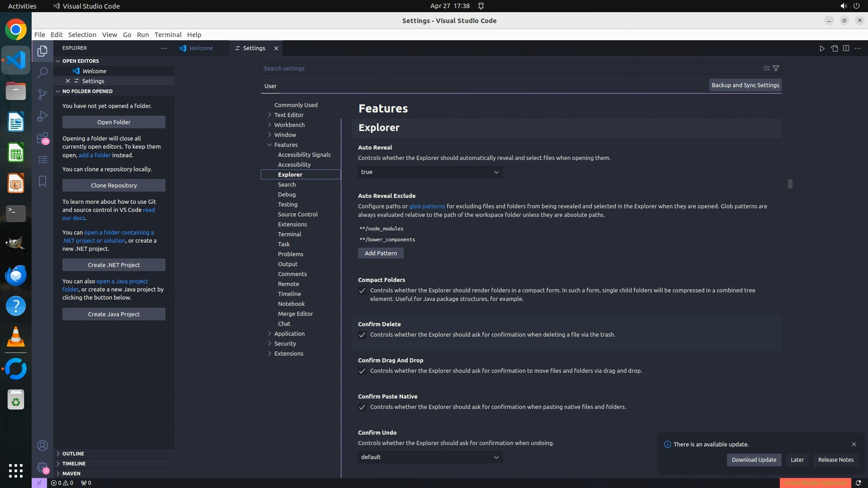The height and width of the screenshot is (488, 868).
Task: Disable Confirm Drag And Drop checkbox
Action: [362, 371]
